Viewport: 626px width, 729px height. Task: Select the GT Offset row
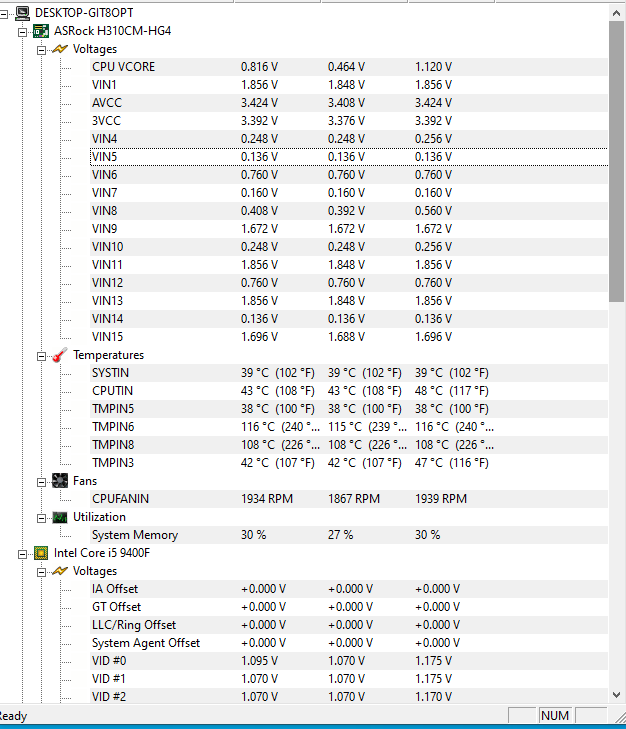click(349, 607)
